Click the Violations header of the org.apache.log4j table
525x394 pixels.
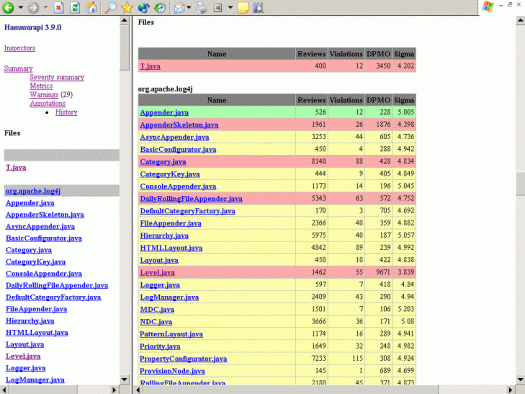346,100
